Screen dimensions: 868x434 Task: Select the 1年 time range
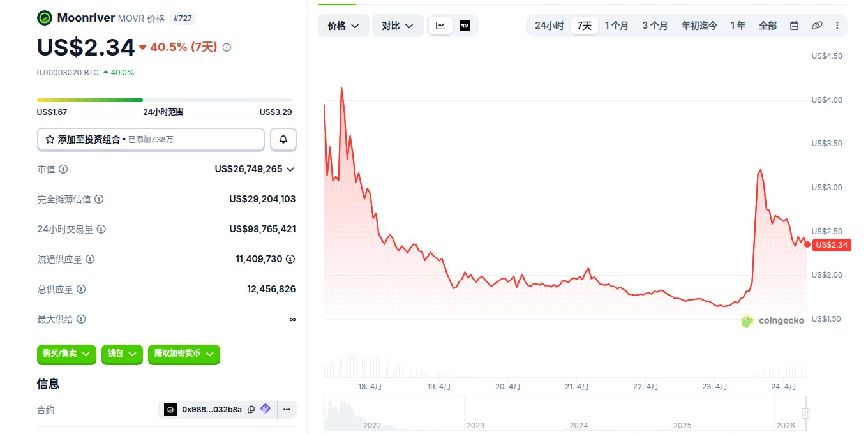click(x=738, y=26)
